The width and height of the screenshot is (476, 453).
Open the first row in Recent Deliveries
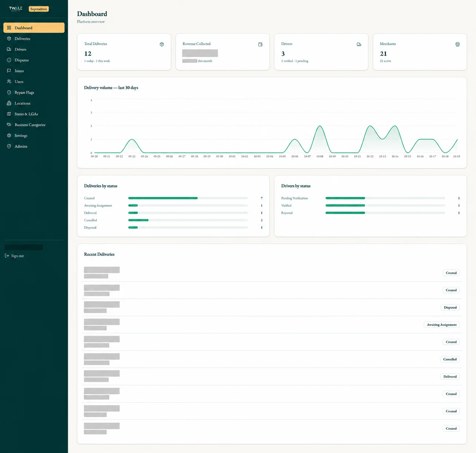(x=272, y=273)
